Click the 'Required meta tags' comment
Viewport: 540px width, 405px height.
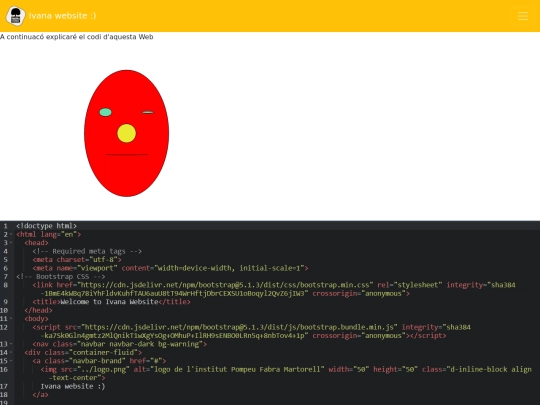point(87,251)
